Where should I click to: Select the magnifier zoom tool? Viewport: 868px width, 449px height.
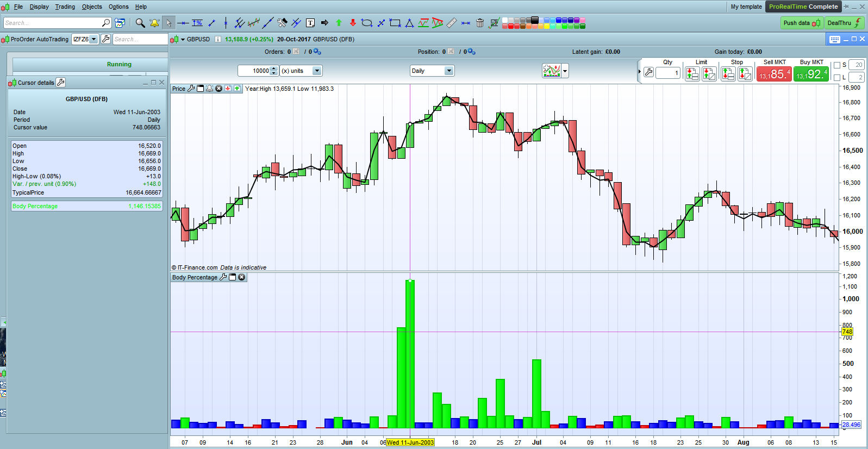140,23
